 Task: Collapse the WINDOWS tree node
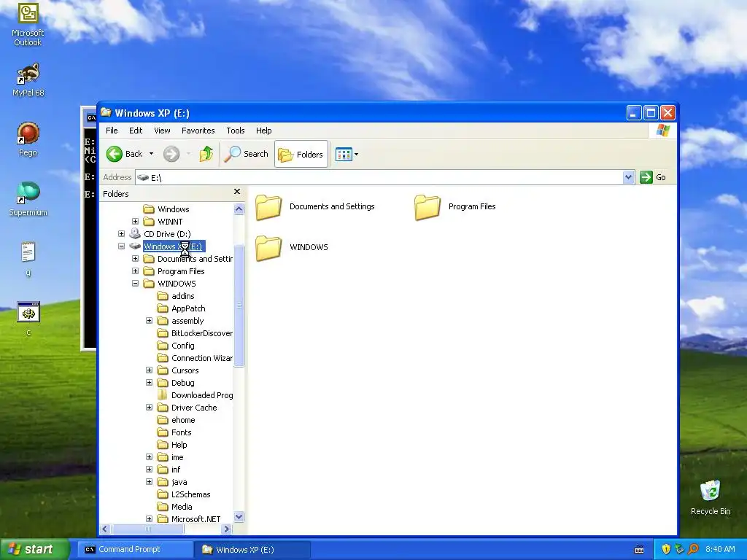(x=135, y=284)
